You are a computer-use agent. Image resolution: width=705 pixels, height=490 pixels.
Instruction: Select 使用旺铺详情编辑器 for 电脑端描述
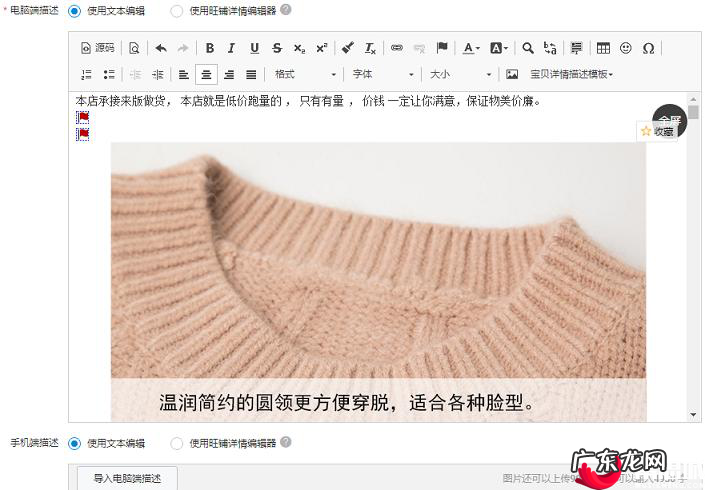point(177,11)
